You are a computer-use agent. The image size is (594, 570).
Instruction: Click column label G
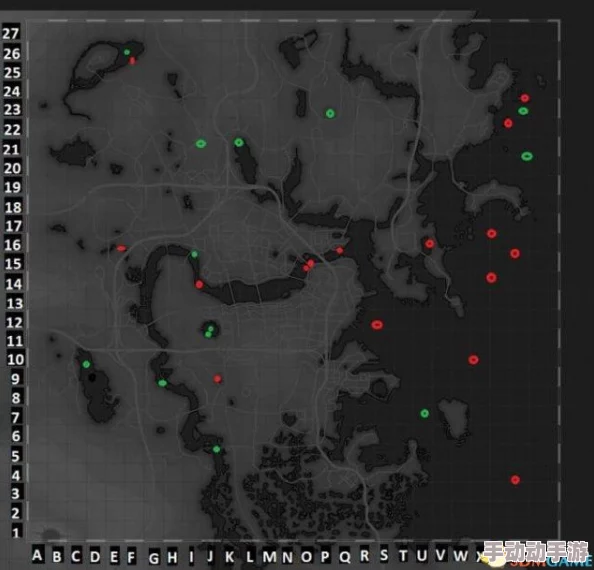[154, 558]
